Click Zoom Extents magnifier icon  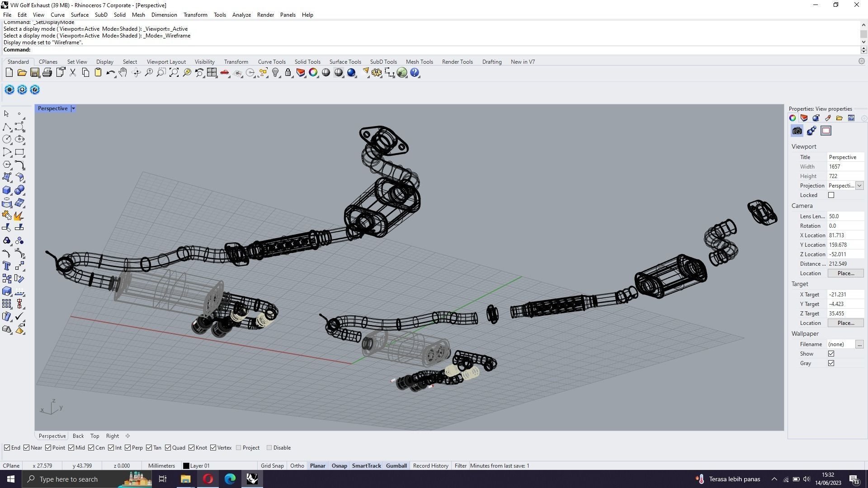(x=174, y=73)
